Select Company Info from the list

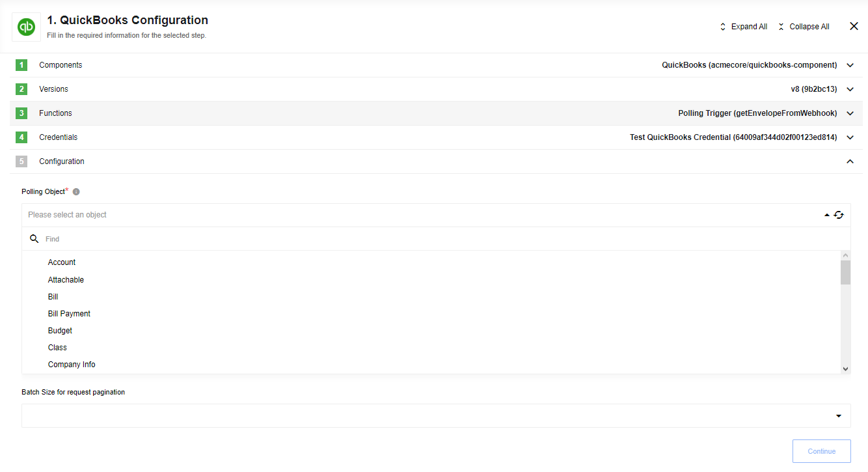point(72,365)
